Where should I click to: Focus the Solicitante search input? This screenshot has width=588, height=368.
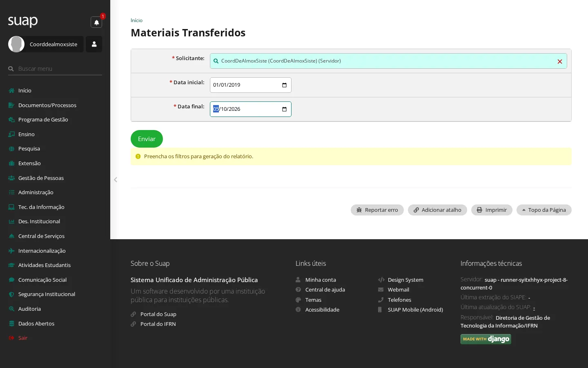388,61
